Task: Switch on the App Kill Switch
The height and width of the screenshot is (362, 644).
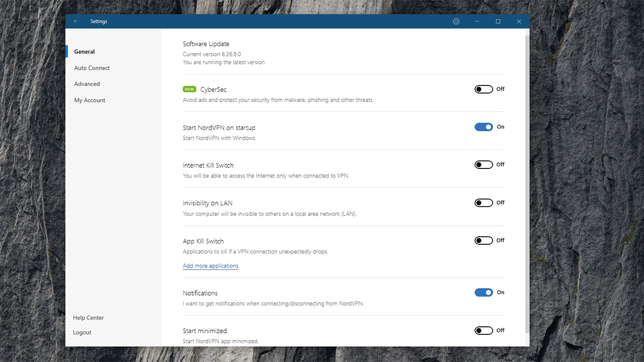Action: (x=484, y=240)
